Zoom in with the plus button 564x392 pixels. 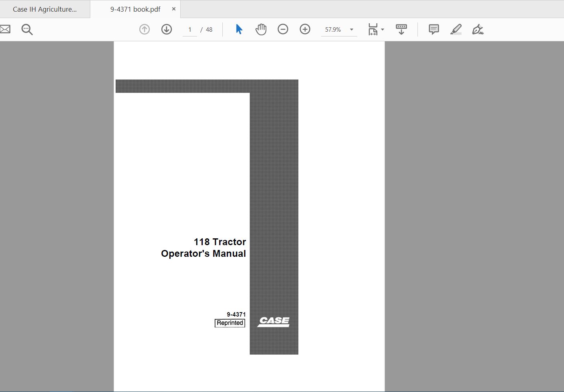tap(305, 29)
